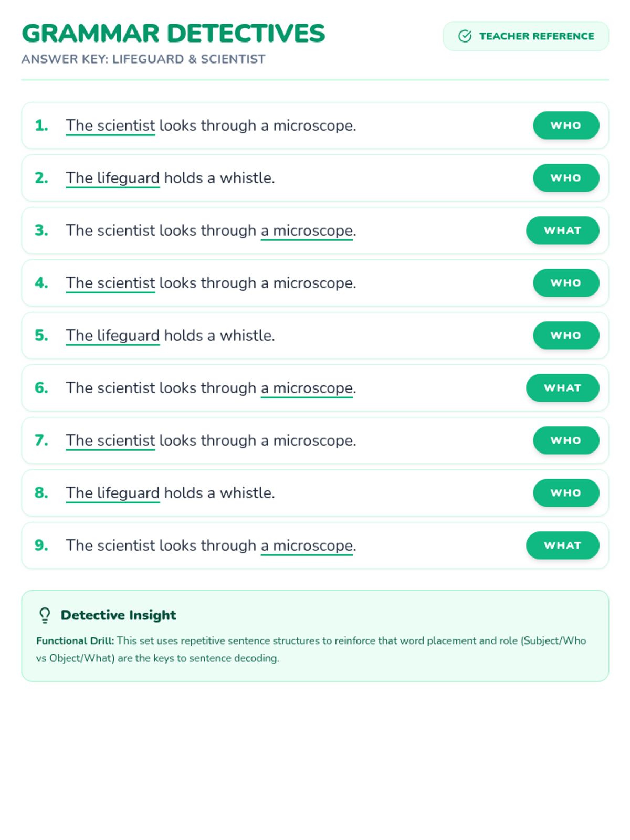Click underlined "The lifeguard" in sentence 5
Viewport: 630px width, 840px height.
(112, 336)
